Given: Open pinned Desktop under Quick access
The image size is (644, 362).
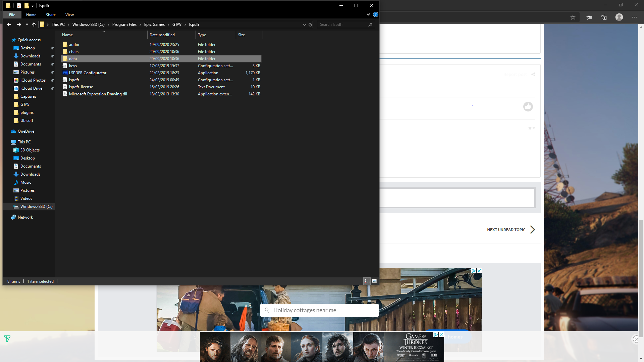Looking at the screenshot, I should (28, 48).
